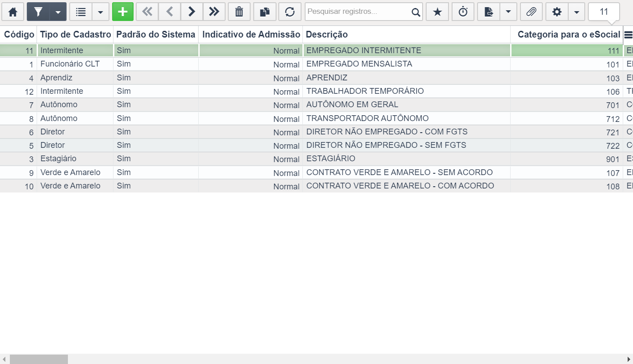Select the TRANSPORTADOR AUTÔNOMO row
This screenshot has width=633, height=364.
click(x=316, y=118)
